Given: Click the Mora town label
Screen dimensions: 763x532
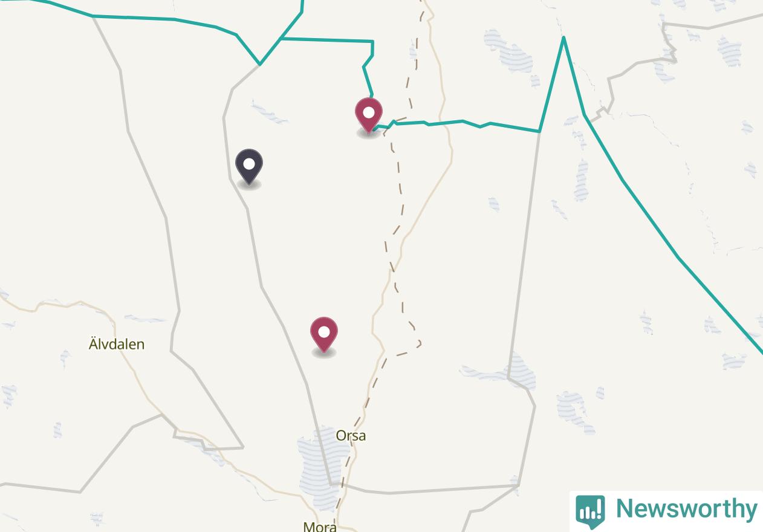Looking at the screenshot, I should point(320,527).
